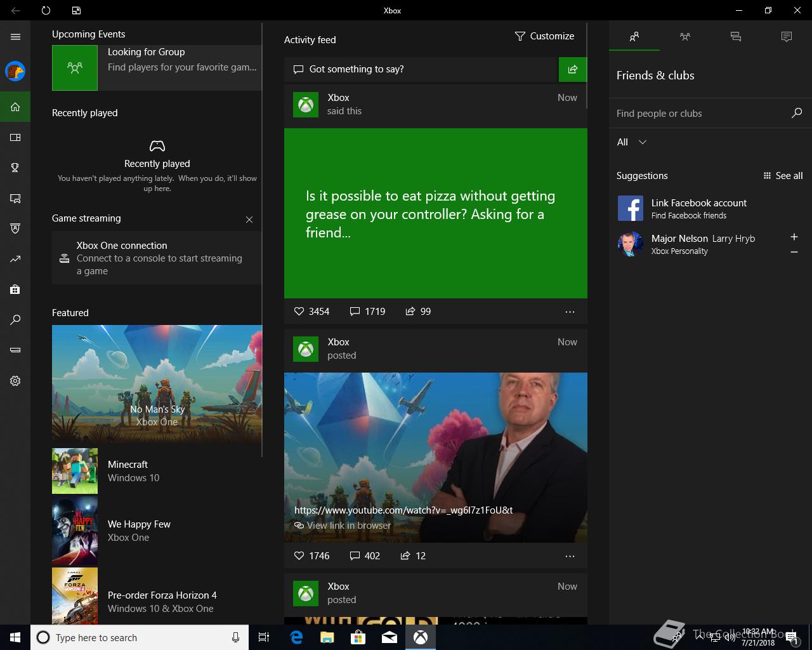Go to Home in sidebar
Image resolution: width=812 pixels, height=650 pixels.
(15, 107)
